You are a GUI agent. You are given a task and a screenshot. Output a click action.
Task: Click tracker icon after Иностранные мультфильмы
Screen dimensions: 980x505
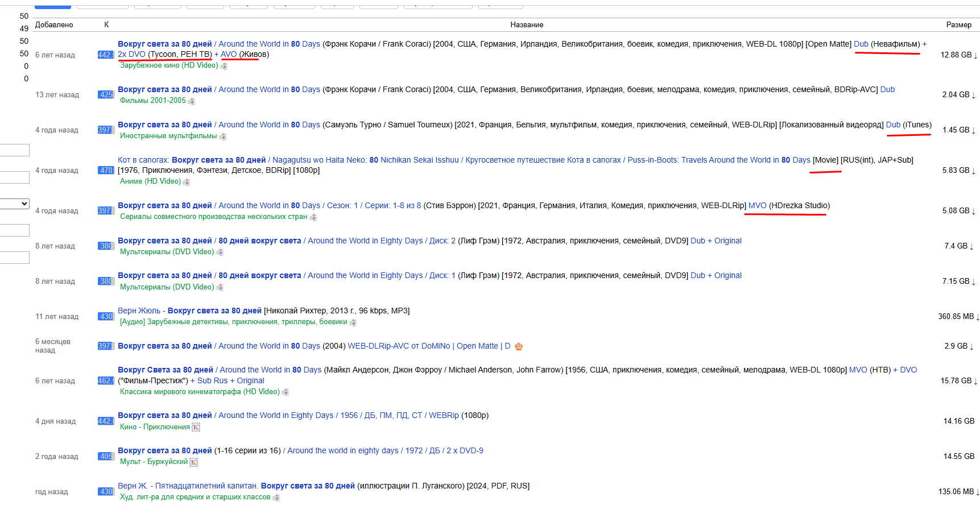(223, 136)
